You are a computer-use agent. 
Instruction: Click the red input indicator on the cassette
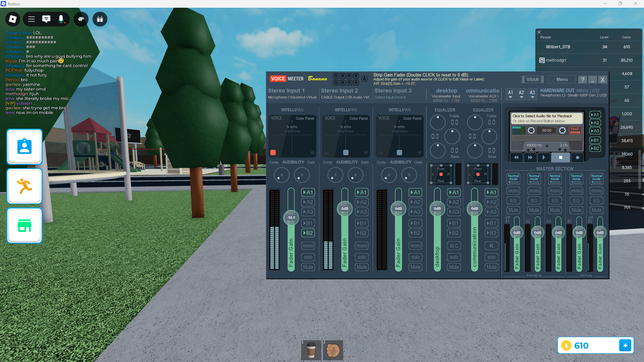(x=575, y=130)
